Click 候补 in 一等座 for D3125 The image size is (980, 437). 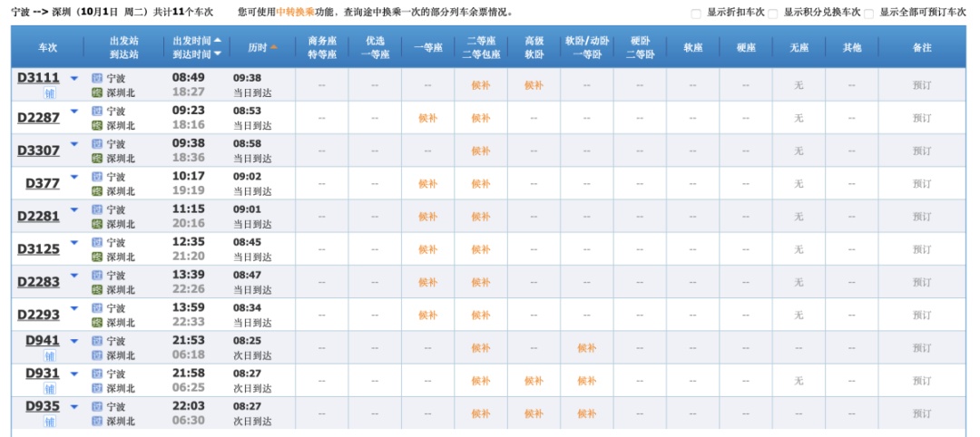point(427,249)
